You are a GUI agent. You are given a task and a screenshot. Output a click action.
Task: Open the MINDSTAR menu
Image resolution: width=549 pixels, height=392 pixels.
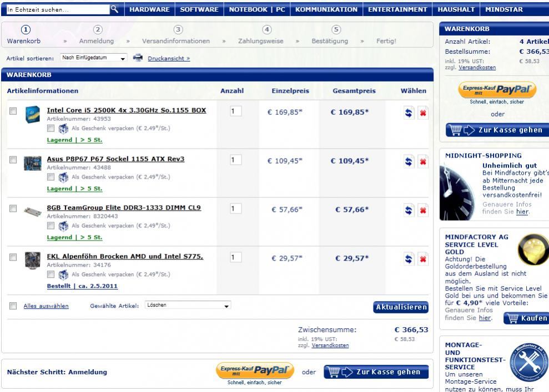504,9
